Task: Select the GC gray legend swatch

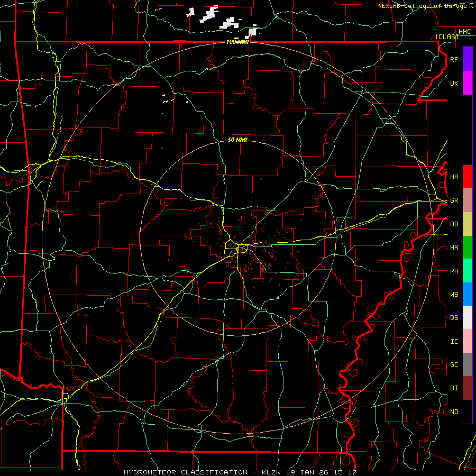Action: pyautogui.click(x=467, y=364)
